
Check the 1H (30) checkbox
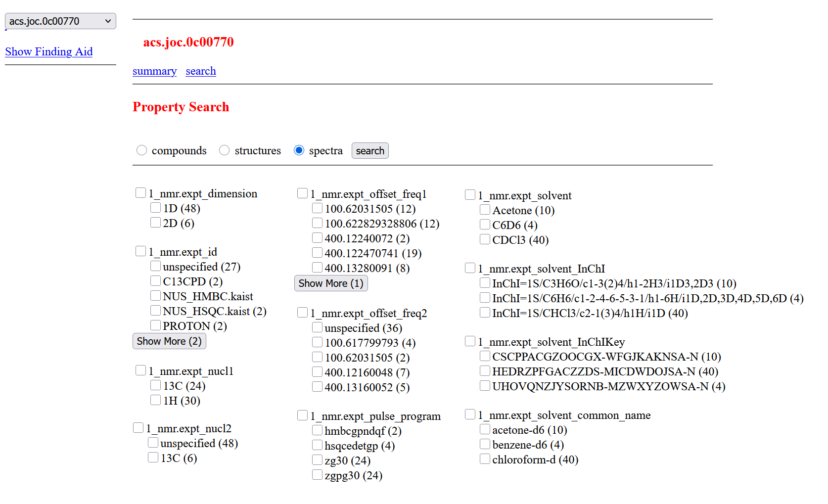point(155,400)
